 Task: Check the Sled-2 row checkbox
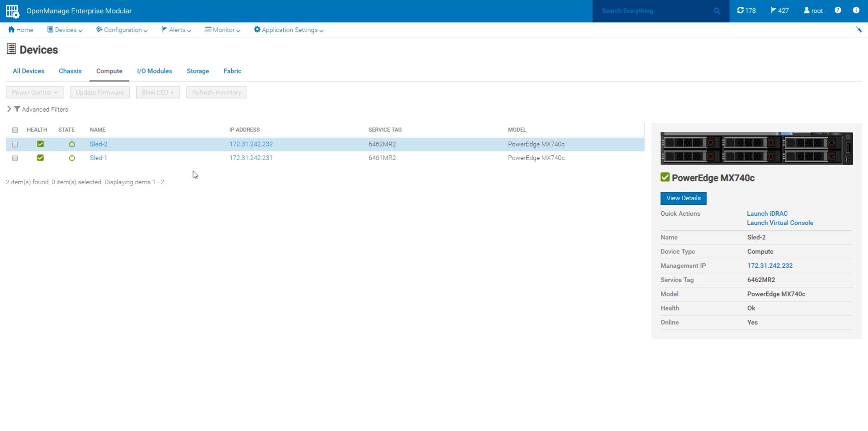click(x=15, y=145)
